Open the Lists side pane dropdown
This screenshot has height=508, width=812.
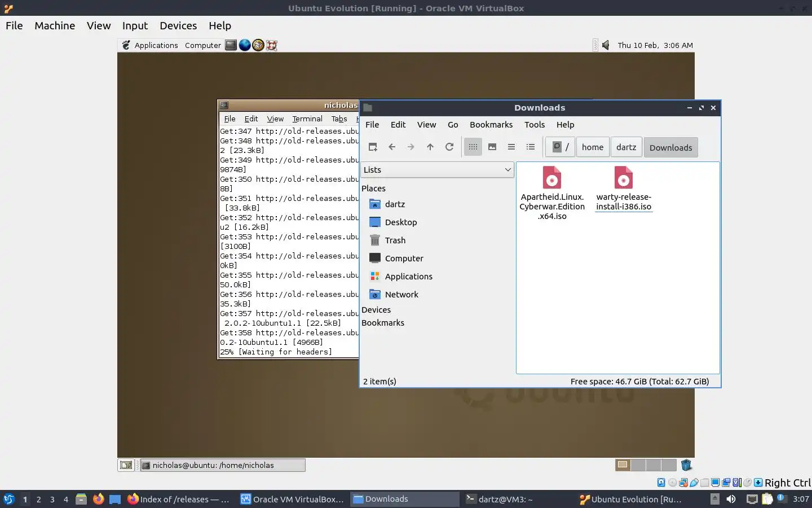pyautogui.click(x=437, y=170)
